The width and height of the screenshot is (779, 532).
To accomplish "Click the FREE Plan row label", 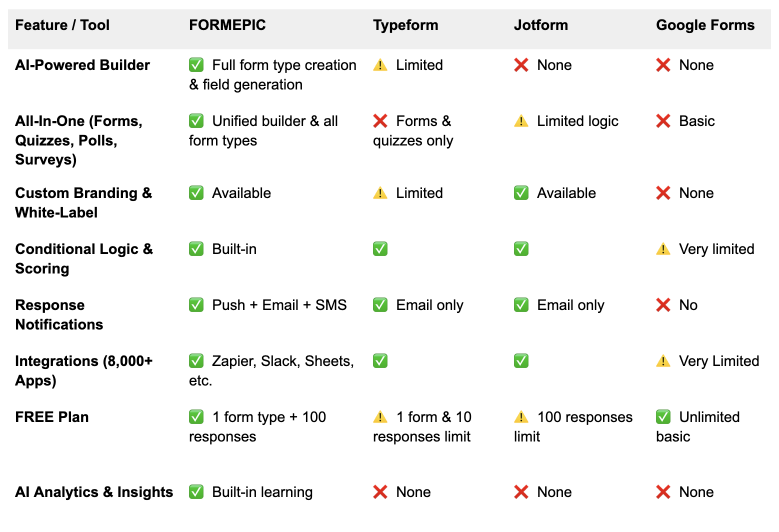I will (x=52, y=417).
